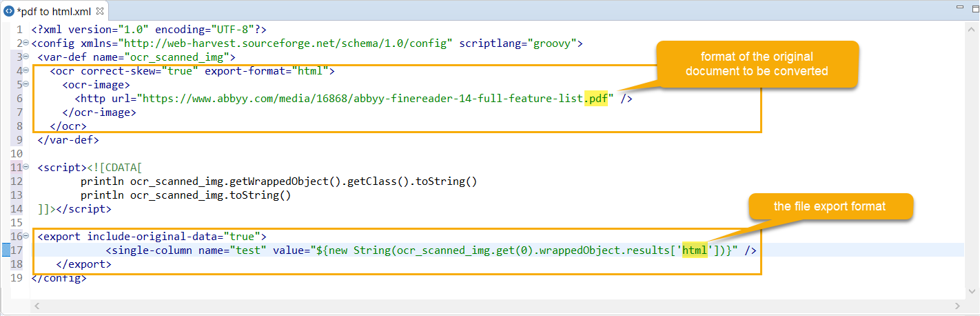Click the println ocr_scanned_img.toString() statement
The image size is (980, 316).
186,195
